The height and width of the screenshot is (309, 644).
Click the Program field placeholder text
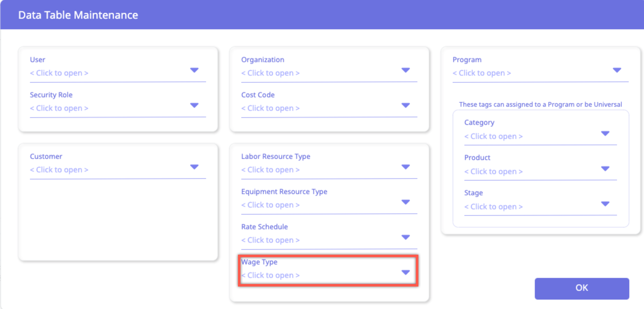(482, 73)
